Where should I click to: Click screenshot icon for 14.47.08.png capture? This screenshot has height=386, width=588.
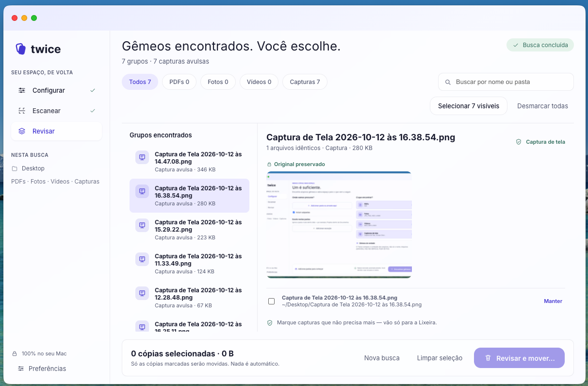click(x=142, y=157)
